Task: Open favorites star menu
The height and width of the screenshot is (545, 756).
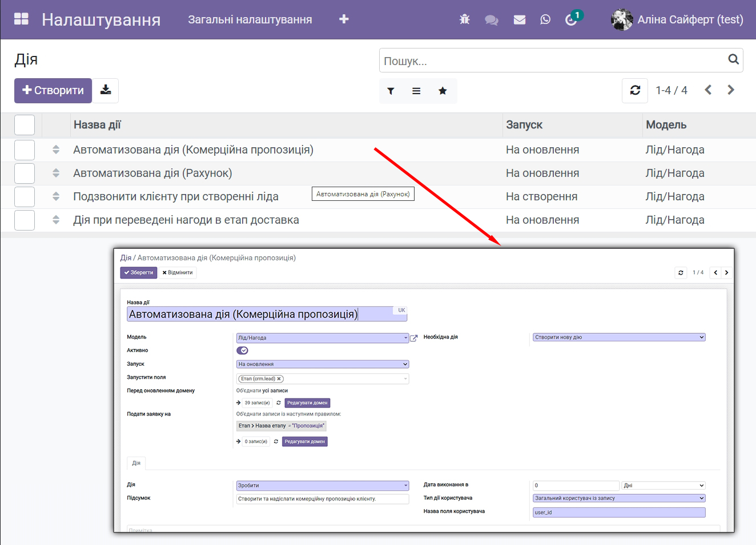Action: click(443, 91)
